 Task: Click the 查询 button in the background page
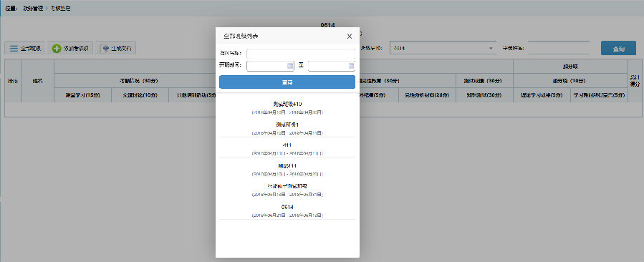(618, 49)
